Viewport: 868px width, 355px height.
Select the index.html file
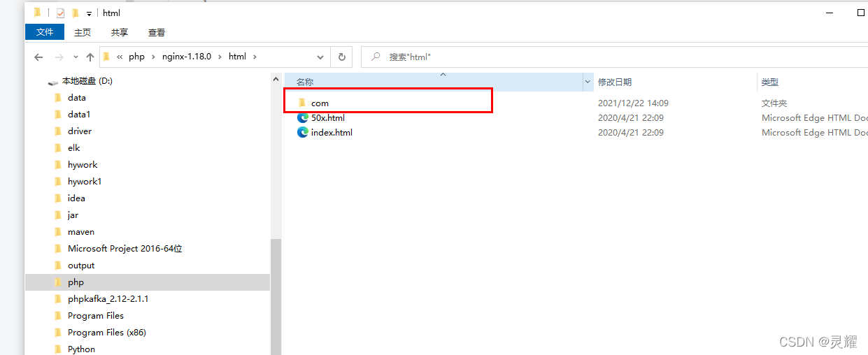click(332, 132)
